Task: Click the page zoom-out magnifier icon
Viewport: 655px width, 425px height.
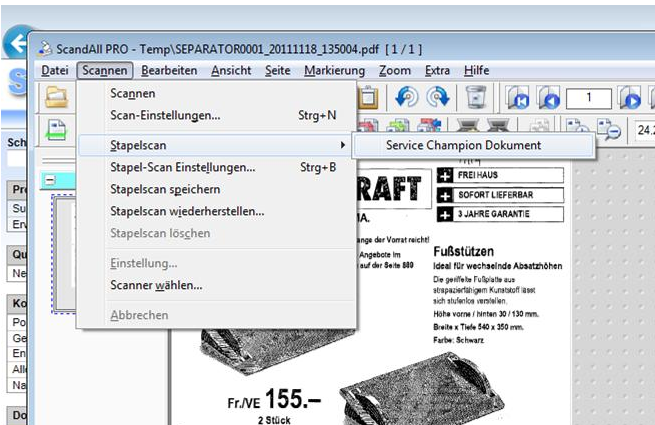Action: [x=609, y=128]
